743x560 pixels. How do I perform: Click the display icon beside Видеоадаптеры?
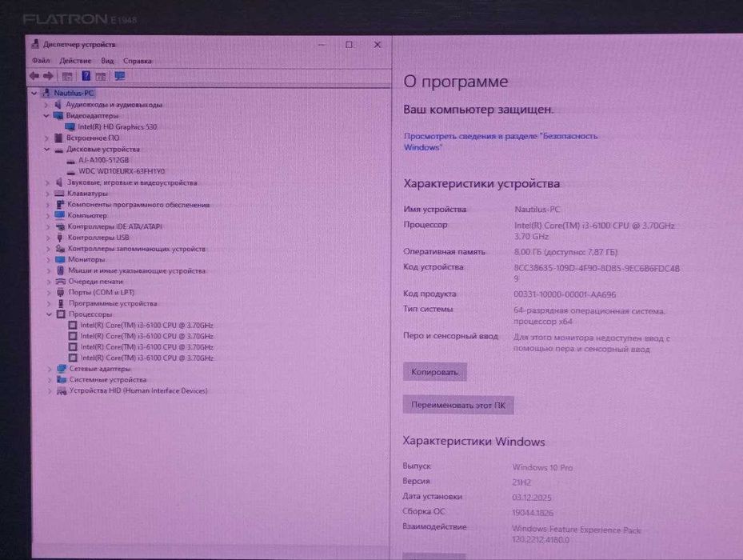(x=58, y=116)
